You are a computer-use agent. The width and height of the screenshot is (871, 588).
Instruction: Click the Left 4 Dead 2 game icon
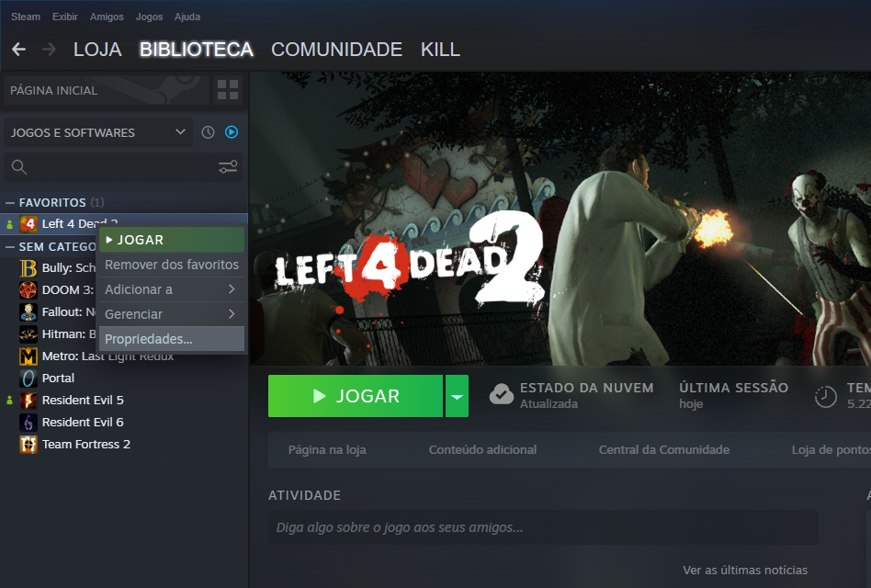[x=28, y=224]
